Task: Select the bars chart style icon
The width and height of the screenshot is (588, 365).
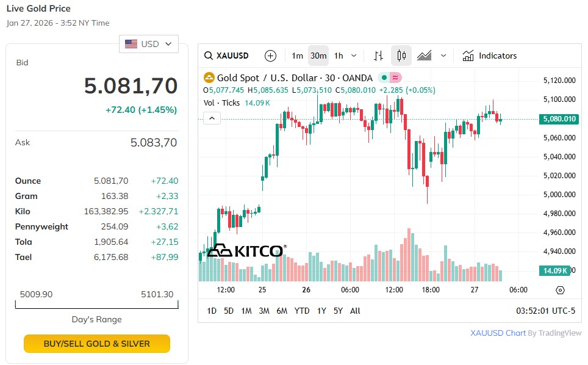Action: click(x=378, y=56)
